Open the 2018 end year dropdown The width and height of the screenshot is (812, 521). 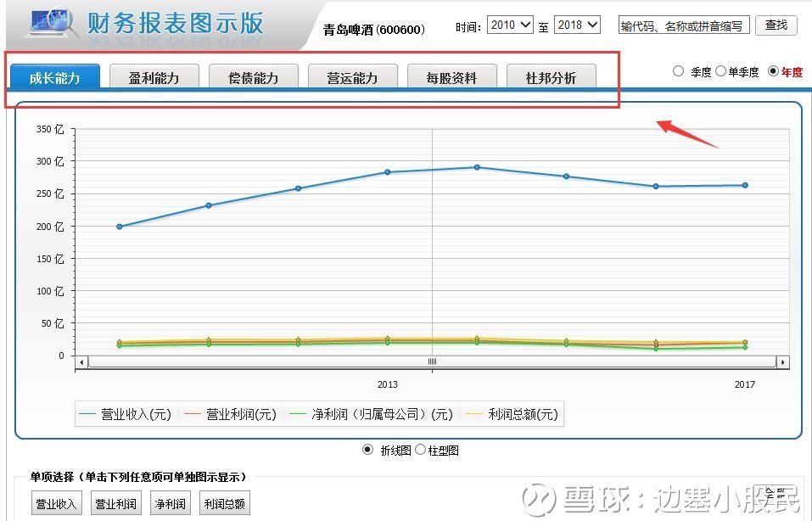(x=577, y=25)
